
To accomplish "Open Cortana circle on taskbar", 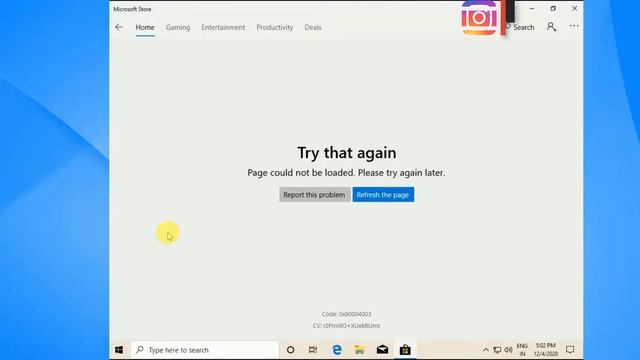I will click(x=291, y=350).
